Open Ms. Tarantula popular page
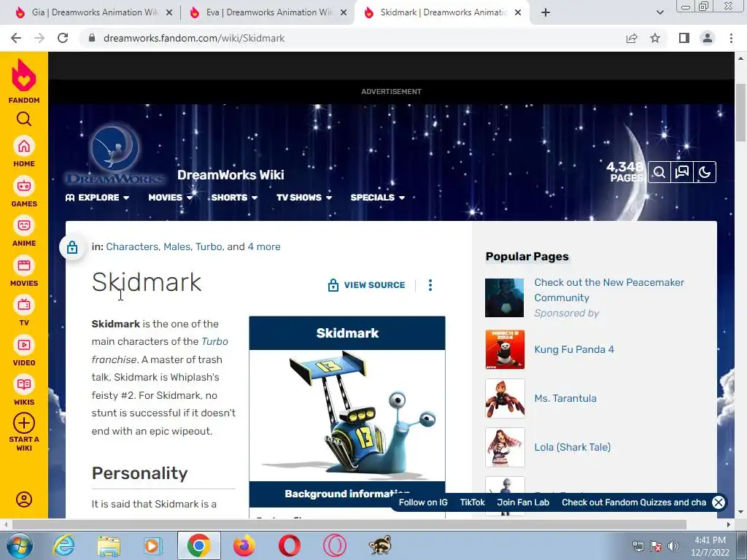The image size is (747, 560). tap(565, 398)
